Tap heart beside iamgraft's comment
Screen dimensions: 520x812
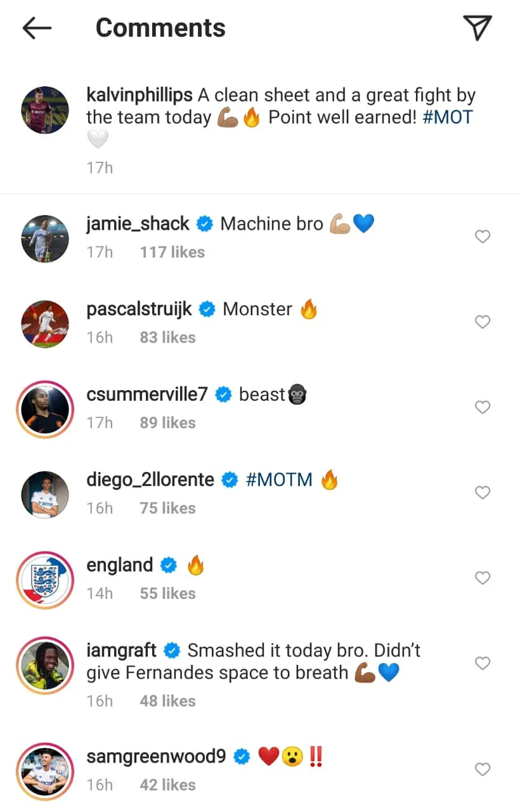[483, 664]
